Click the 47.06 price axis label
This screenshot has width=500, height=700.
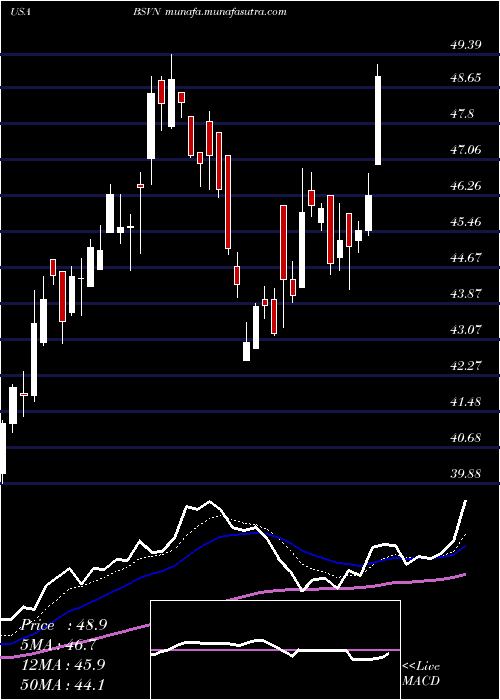point(465,150)
